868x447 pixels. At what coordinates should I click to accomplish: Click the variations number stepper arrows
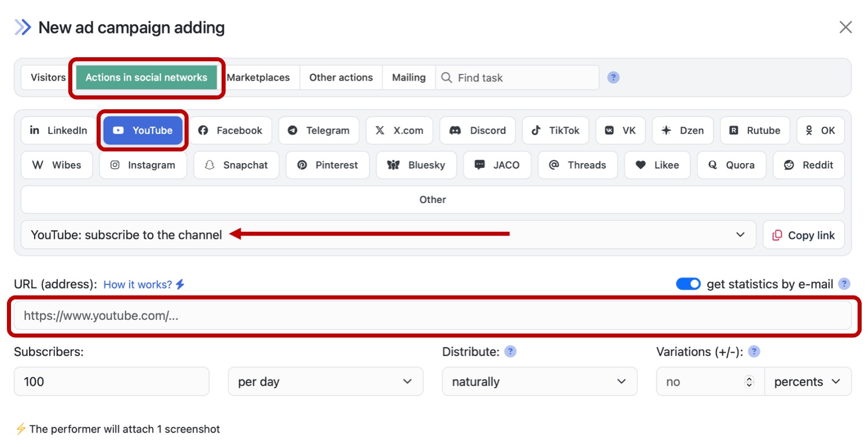coord(749,382)
